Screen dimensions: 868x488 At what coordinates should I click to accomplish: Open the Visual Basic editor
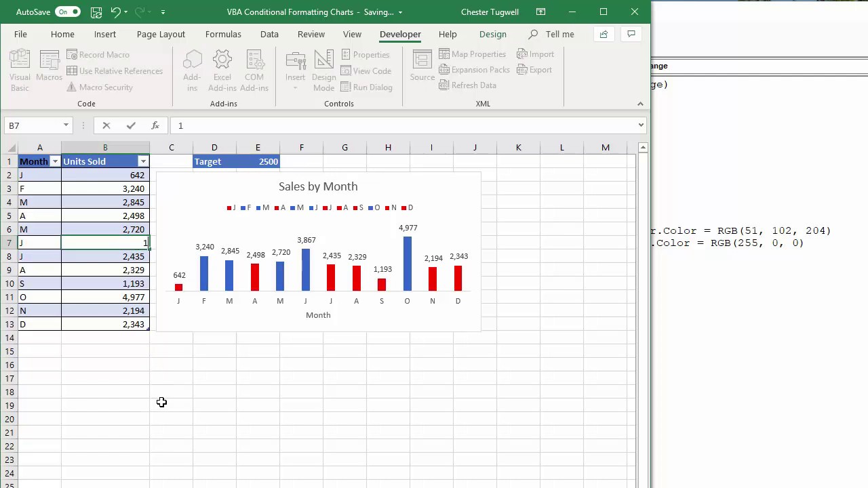pos(20,71)
